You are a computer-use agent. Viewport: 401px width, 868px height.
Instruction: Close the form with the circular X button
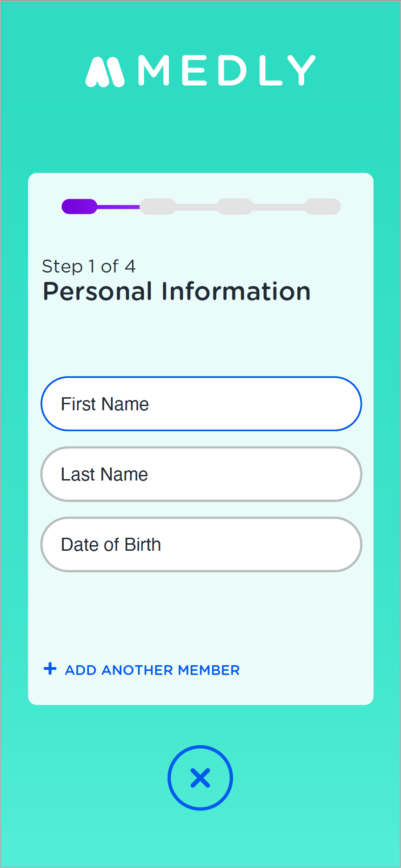(x=200, y=778)
